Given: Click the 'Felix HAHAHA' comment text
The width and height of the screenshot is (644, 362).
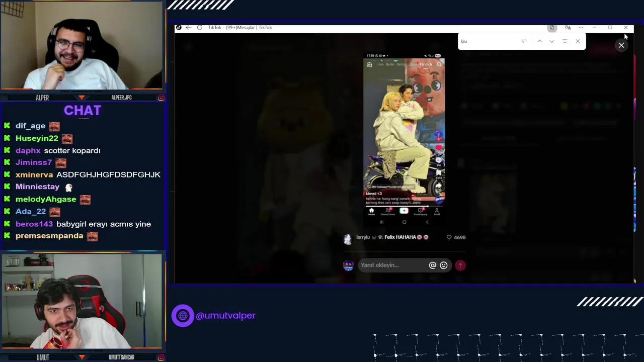Looking at the screenshot, I should click(400, 237).
